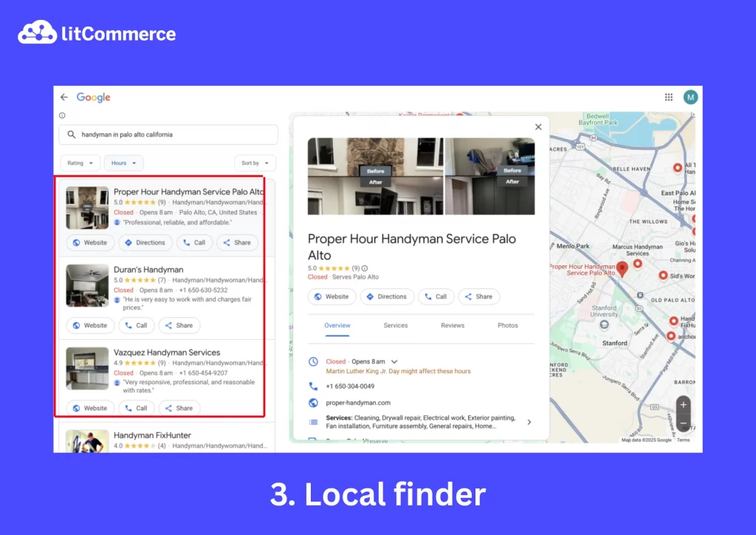The width and height of the screenshot is (756, 535).
Task: Select the Vazquez Handyman Services listing title
Action: click(x=167, y=352)
